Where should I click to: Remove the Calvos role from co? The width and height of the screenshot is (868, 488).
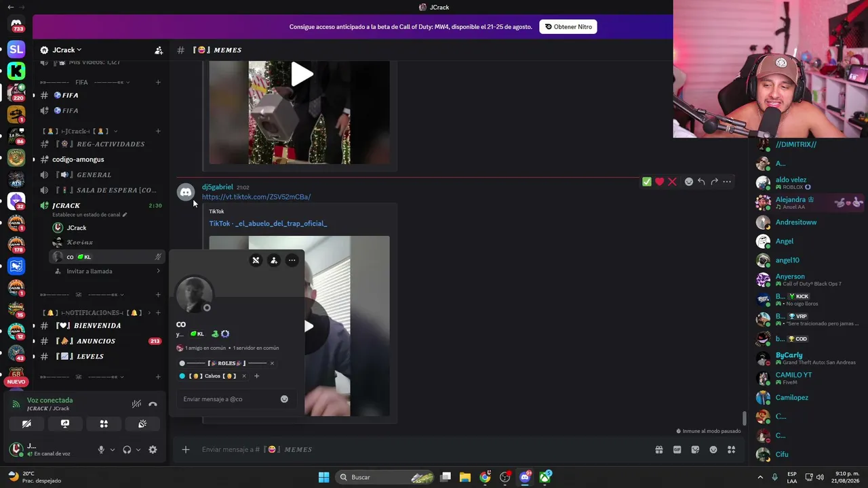click(x=244, y=376)
